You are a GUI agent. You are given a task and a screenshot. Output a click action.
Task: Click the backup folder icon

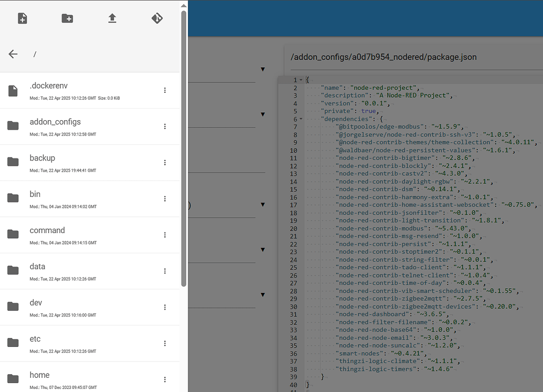[13, 162]
